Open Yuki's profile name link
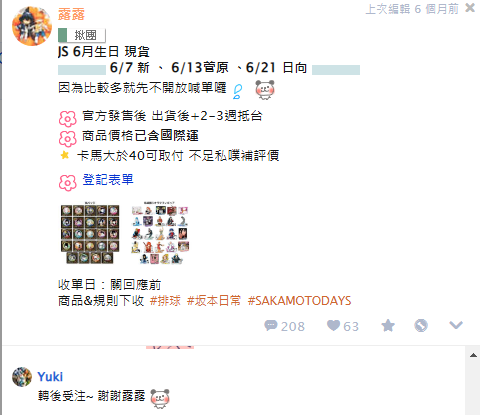This screenshot has height=415, width=480. 50,376
